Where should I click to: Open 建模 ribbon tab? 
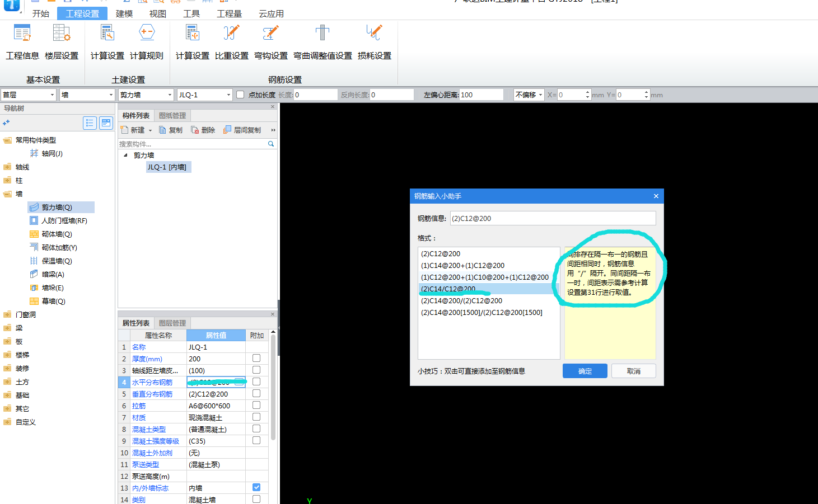pos(124,13)
